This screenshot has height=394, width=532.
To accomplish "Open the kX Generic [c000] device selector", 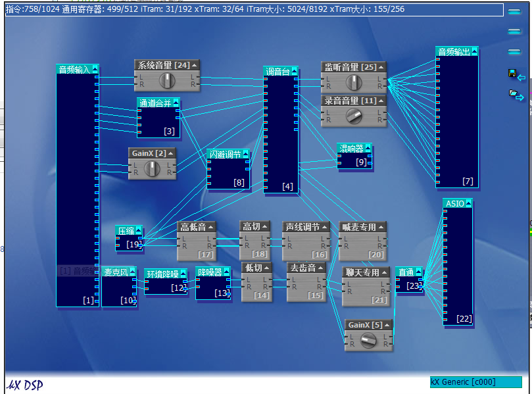I will pyautogui.click(x=475, y=382).
